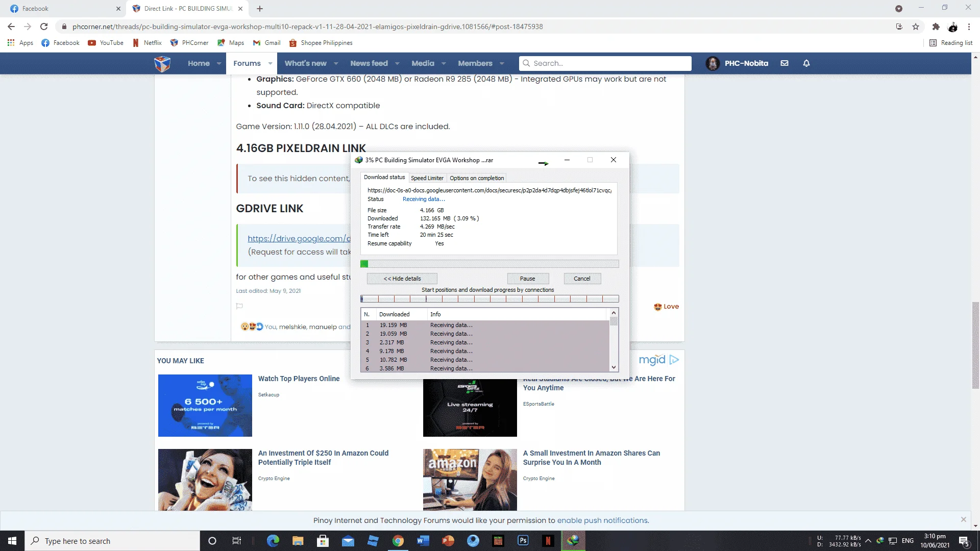Open the Members menu item

click(x=475, y=63)
